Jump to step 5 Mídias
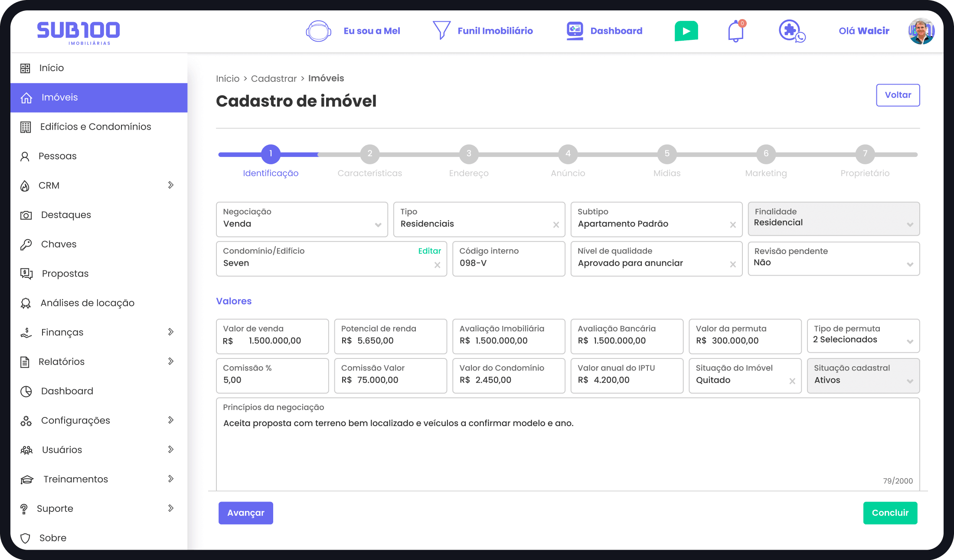 667,154
